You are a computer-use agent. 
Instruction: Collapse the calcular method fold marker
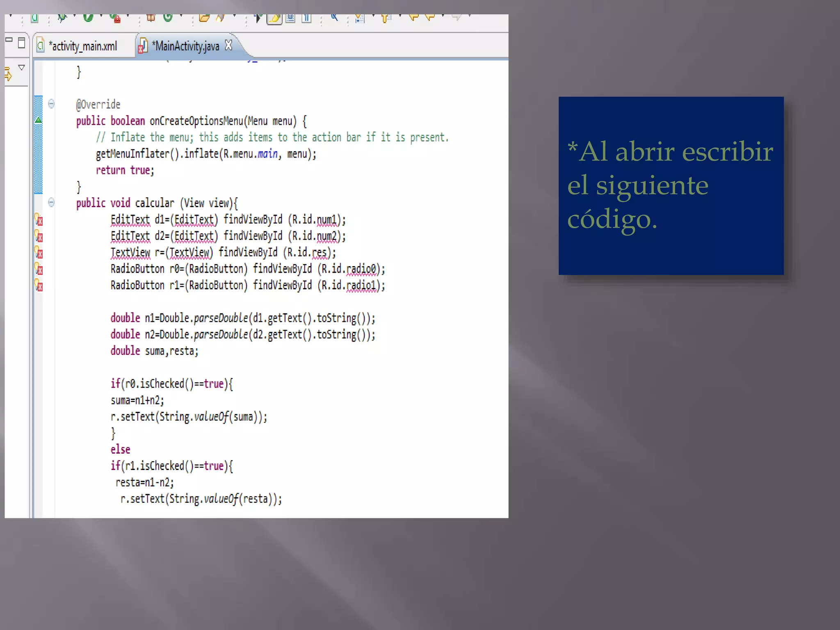[x=51, y=202]
